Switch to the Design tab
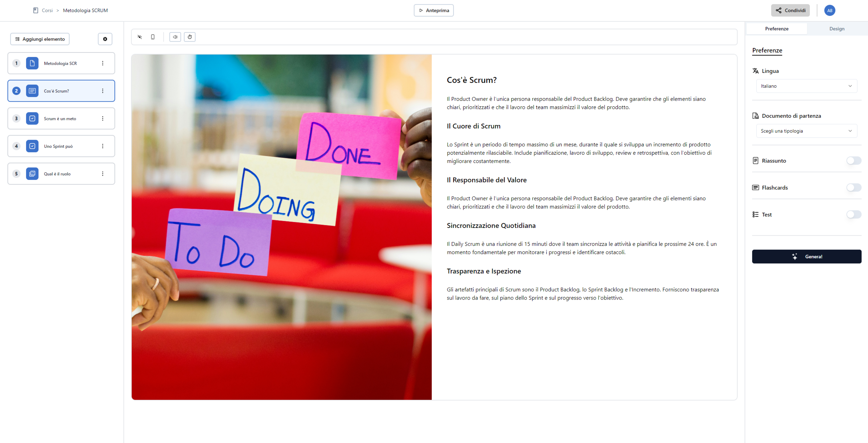868x443 pixels. click(837, 29)
